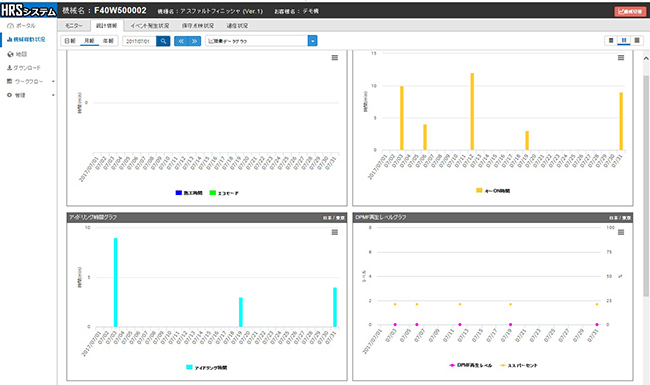Click the 管理 gear icon
This screenshot has height=385, width=650.
10,95
